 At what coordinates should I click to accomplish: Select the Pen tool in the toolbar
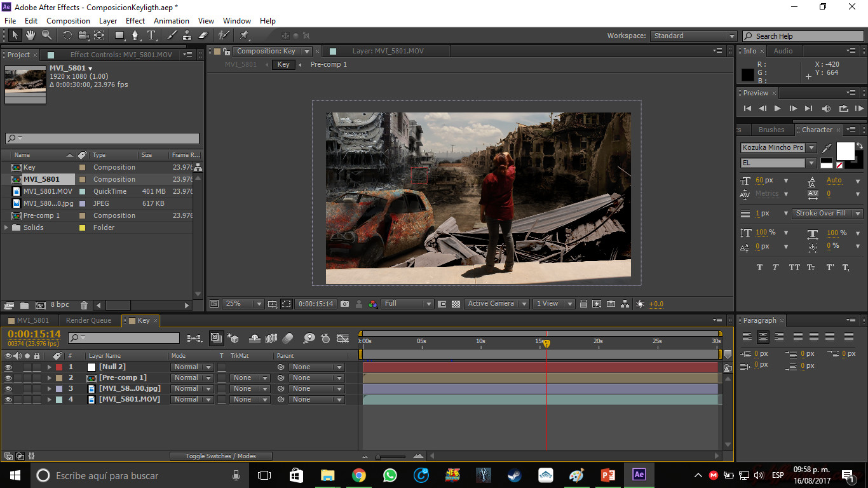pyautogui.click(x=135, y=36)
